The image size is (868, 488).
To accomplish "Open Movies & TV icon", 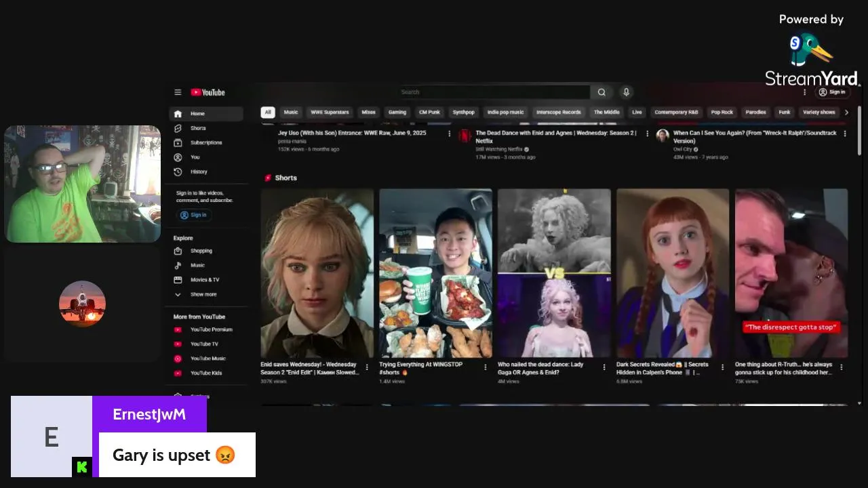I will pos(178,279).
